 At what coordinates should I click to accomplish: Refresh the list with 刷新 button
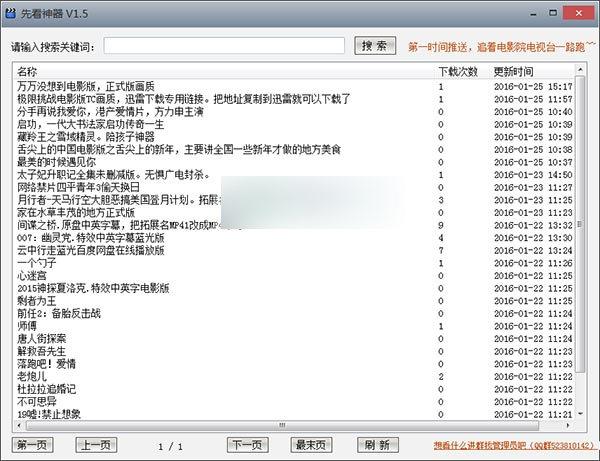[376, 445]
